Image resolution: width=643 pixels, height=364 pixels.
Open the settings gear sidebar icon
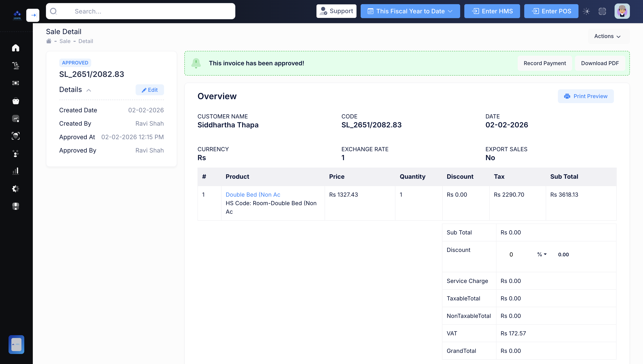point(16,189)
